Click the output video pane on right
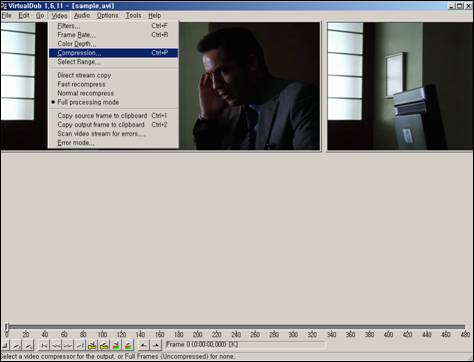Screen dimensions: 474x362 click(x=400, y=86)
